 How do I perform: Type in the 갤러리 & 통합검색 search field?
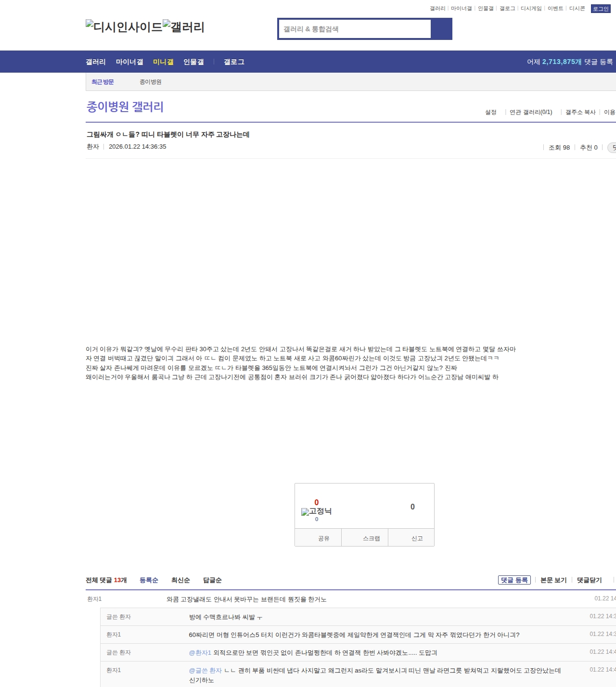pyautogui.click(x=355, y=29)
